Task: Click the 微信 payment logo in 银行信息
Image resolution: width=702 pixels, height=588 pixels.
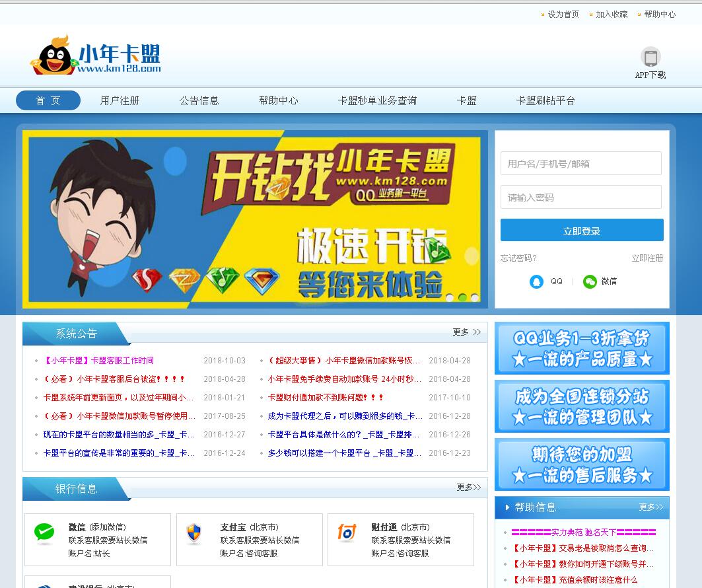Action: coord(44,533)
